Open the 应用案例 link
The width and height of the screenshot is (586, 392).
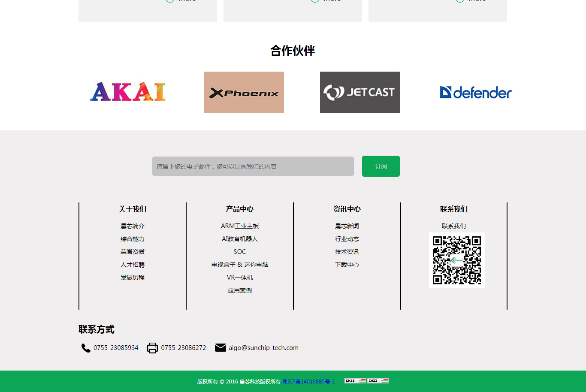[240, 290]
